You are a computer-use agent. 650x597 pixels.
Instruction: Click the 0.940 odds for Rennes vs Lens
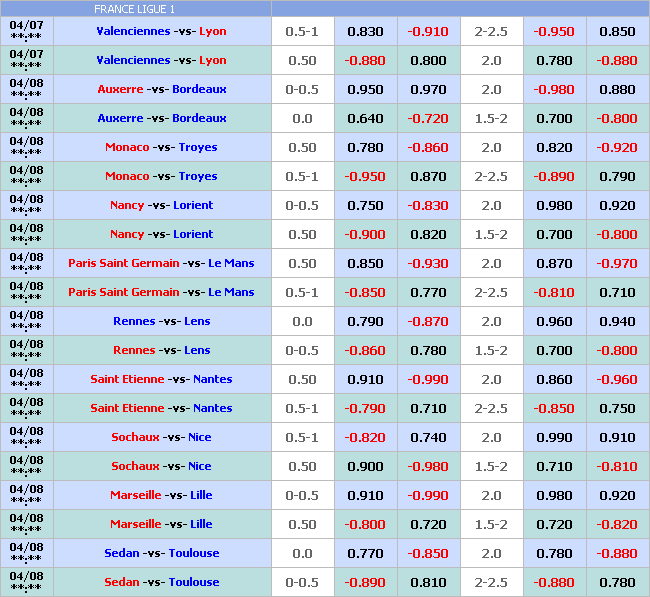[x=617, y=321]
